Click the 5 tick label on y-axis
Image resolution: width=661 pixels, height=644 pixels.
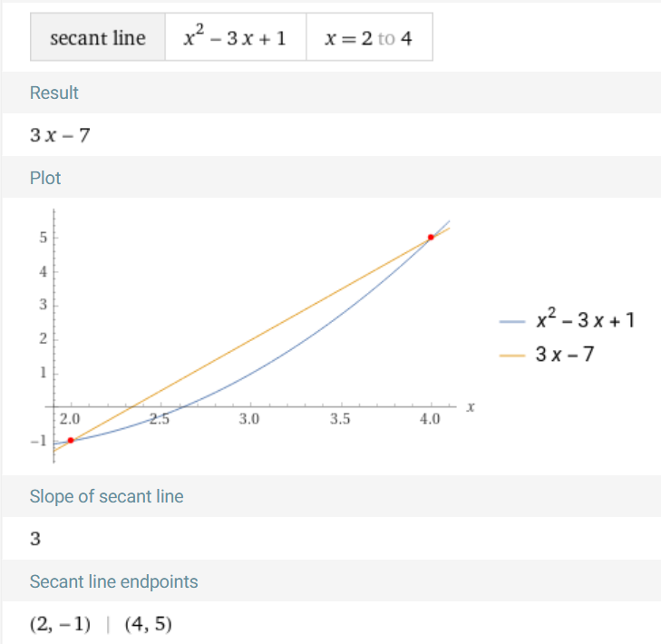coord(43,238)
